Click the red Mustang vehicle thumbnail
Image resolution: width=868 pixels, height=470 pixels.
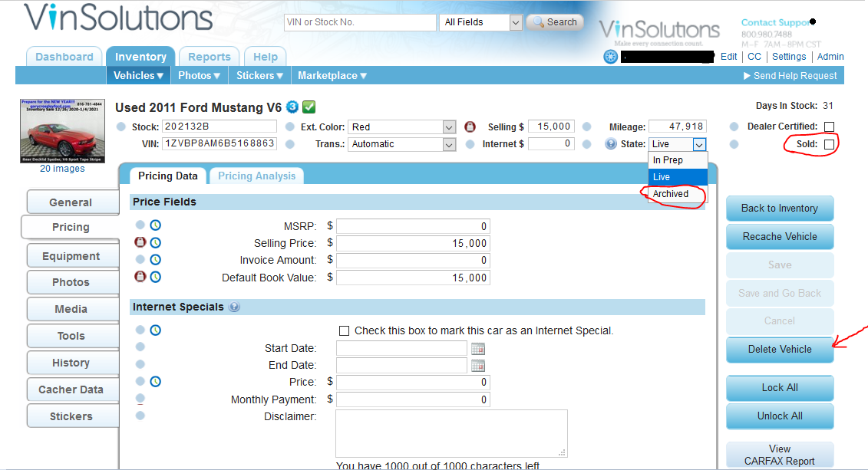click(62, 131)
